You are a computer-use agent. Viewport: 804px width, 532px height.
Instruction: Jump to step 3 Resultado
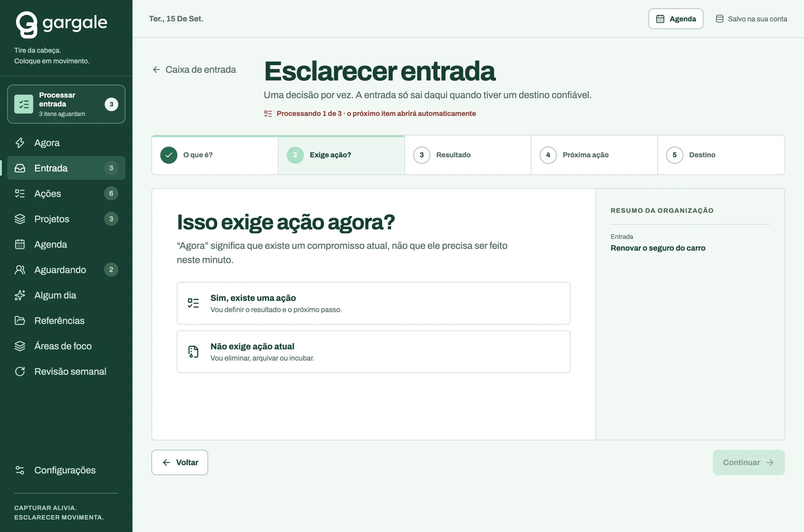click(468, 155)
